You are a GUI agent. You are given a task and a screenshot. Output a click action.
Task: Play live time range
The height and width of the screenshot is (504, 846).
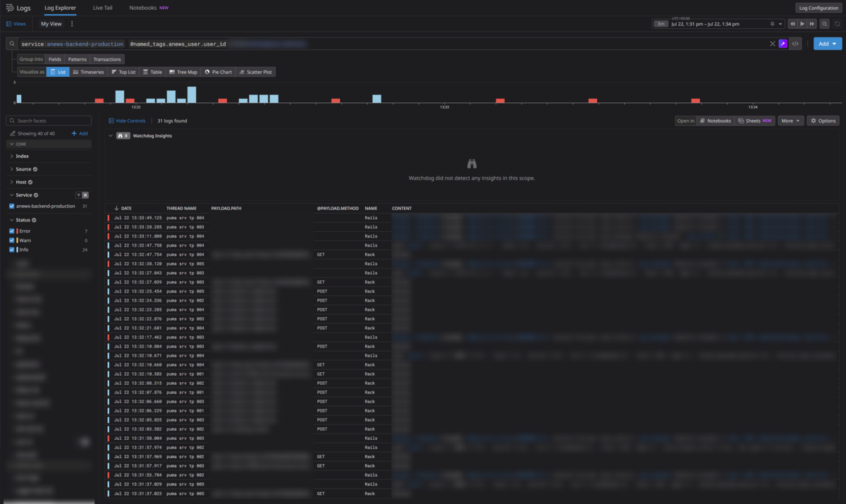(802, 24)
